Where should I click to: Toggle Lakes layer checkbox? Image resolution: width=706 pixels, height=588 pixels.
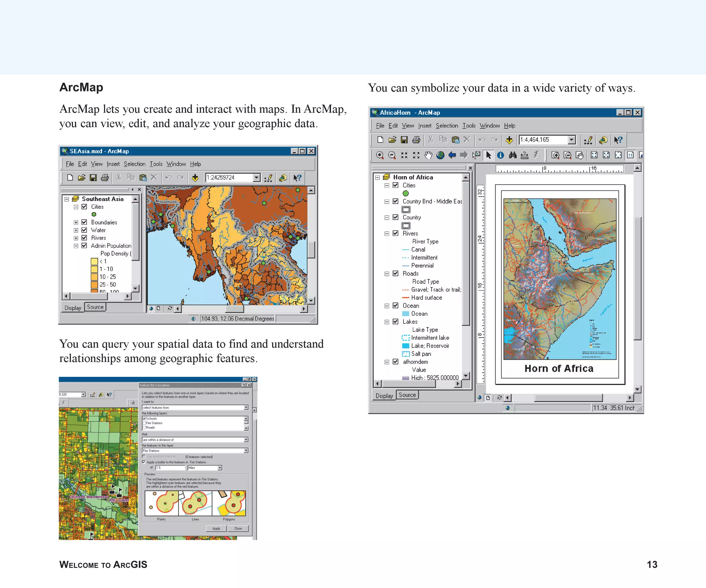pyautogui.click(x=396, y=322)
